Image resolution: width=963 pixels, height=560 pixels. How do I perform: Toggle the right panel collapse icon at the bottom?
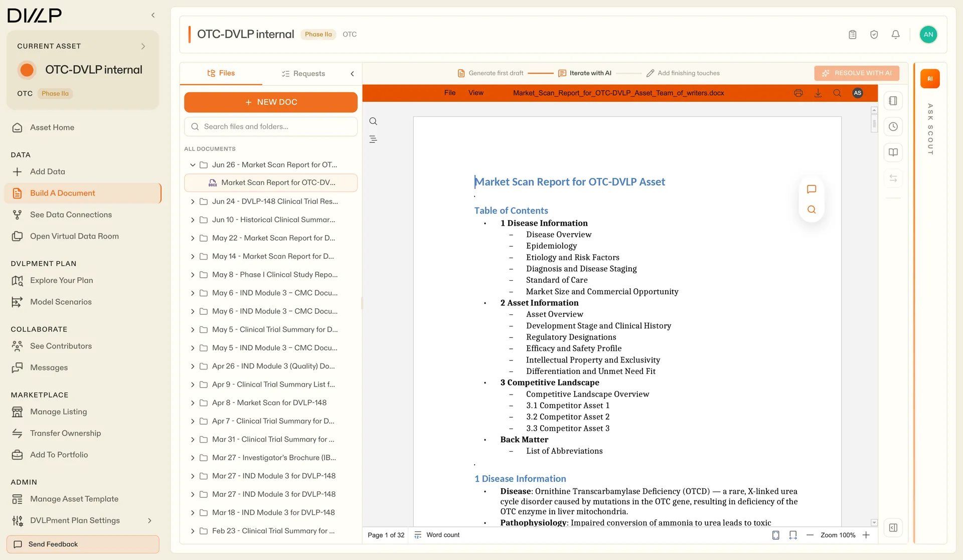[x=893, y=527]
